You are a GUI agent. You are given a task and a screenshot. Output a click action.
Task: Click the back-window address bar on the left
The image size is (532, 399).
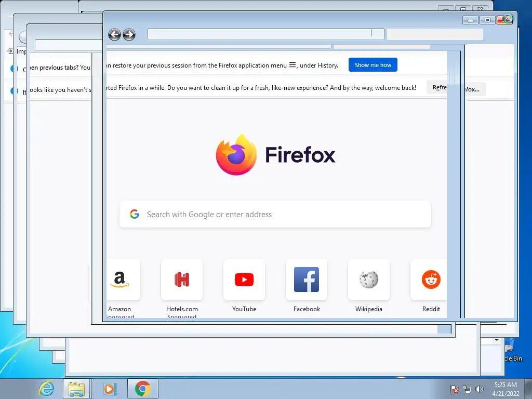69,45
